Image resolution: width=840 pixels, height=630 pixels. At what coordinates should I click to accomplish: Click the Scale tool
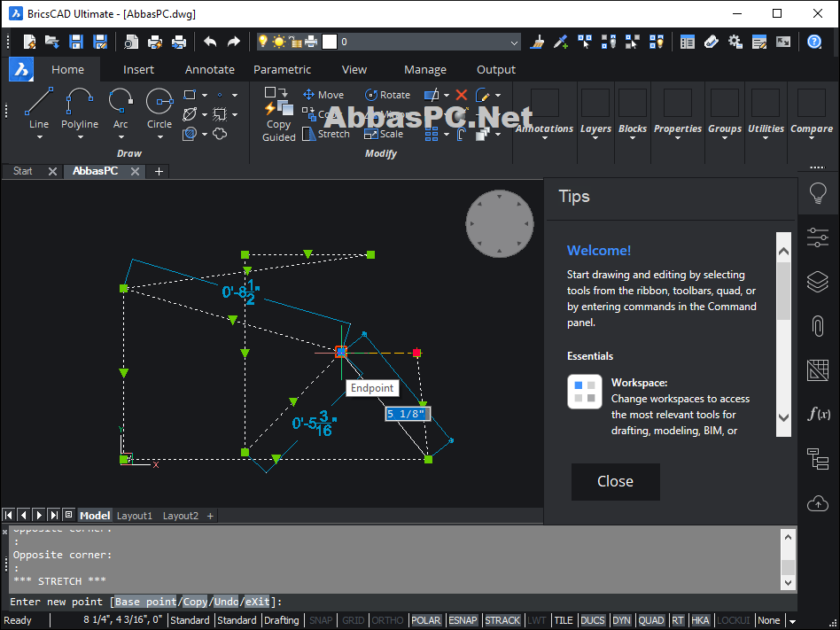pyautogui.click(x=384, y=134)
